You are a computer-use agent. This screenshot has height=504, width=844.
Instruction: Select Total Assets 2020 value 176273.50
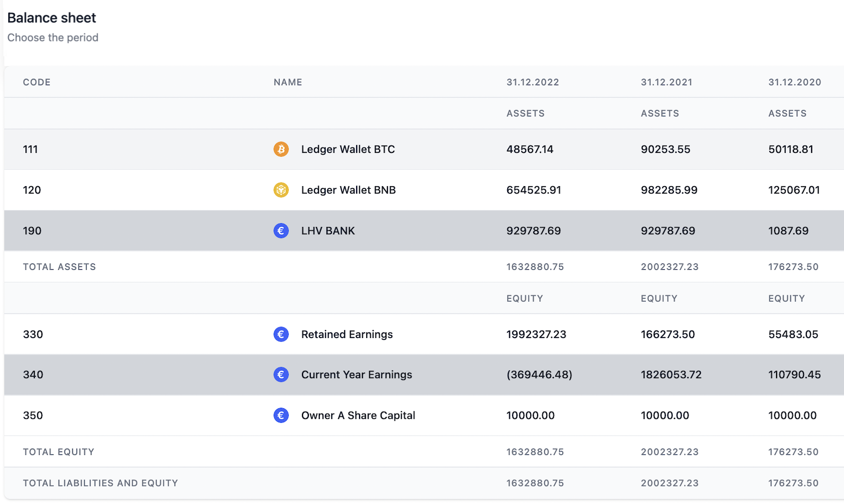click(x=793, y=267)
